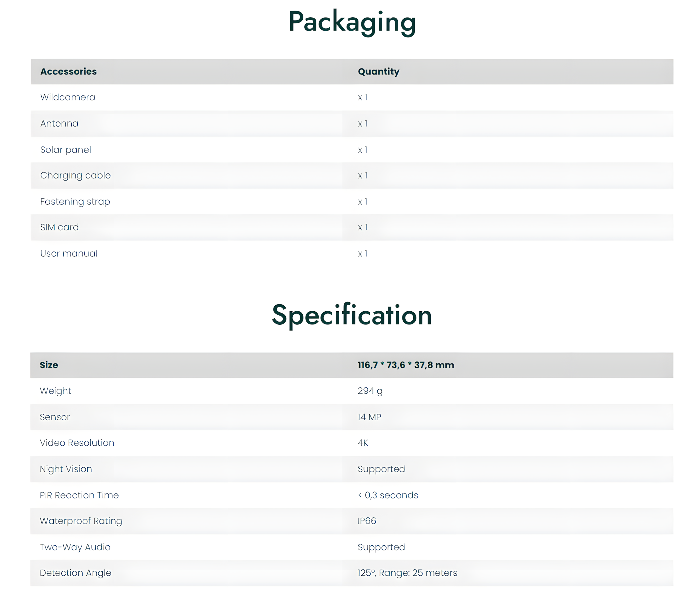Select the User manual entry
700x593 pixels.
[69, 253]
